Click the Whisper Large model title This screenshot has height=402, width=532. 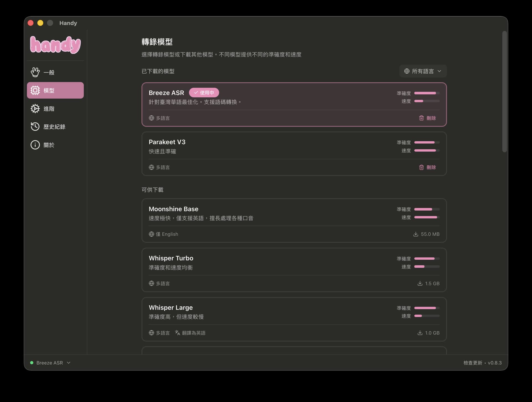pyautogui.click(x=171, y=308)
